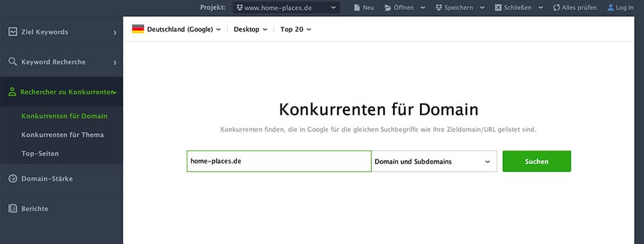Collapse Rechercher zu Konkurrenten section chevron
644x244 pixels.
[x=115, y=93]
